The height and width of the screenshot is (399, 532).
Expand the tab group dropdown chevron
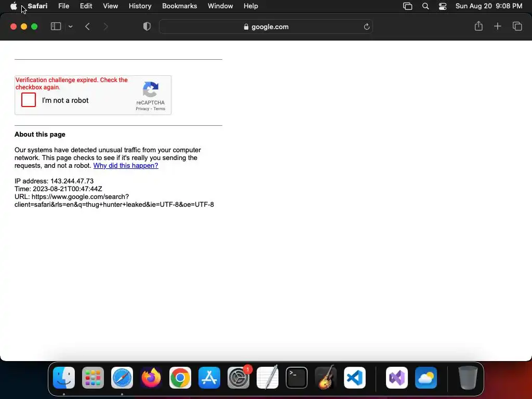(70, 26)
